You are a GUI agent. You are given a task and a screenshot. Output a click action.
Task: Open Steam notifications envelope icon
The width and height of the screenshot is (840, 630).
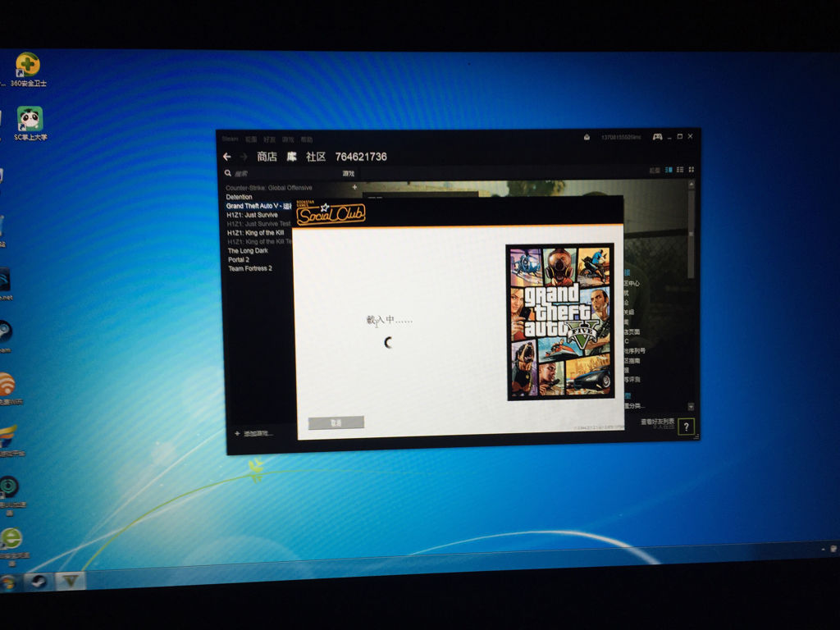[587, 137]
